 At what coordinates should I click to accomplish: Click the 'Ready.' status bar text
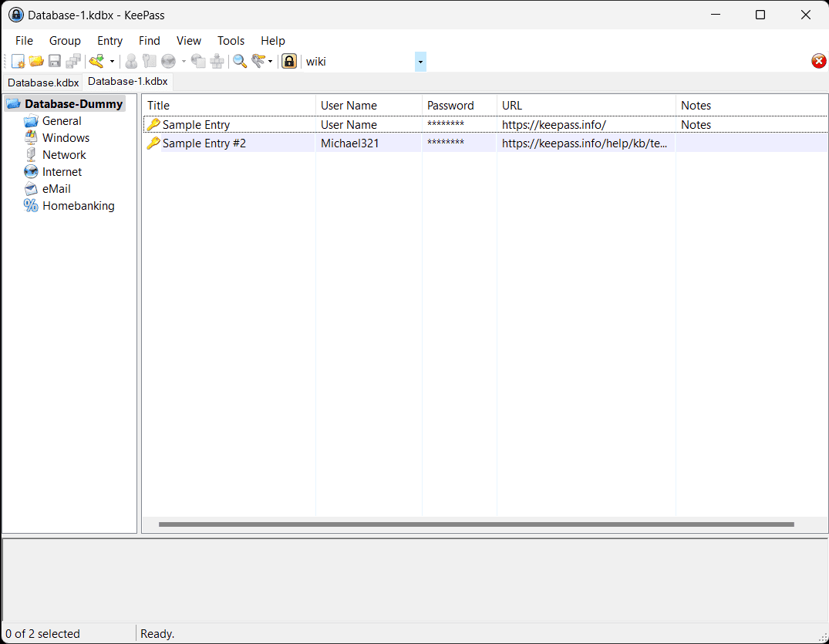click(157, 633)
